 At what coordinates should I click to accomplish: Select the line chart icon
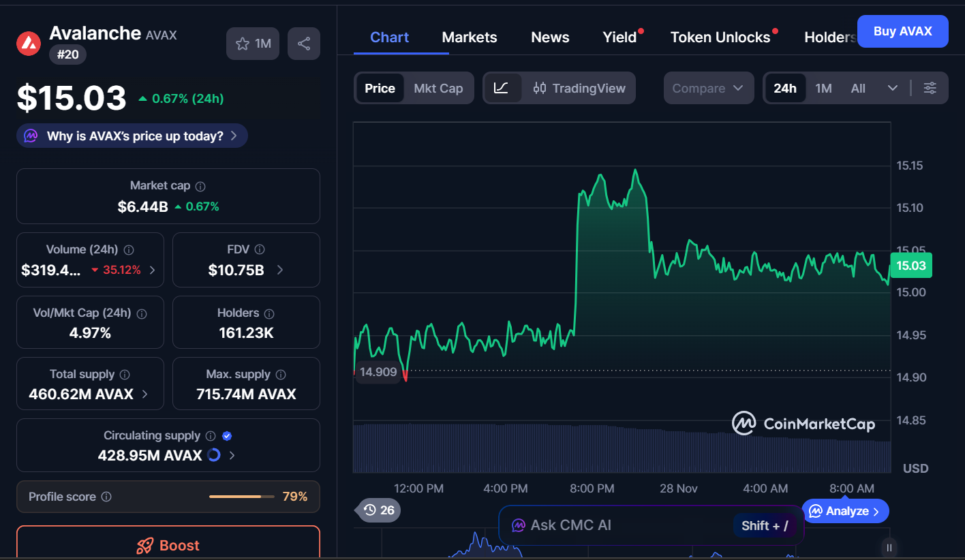(501, 88)
